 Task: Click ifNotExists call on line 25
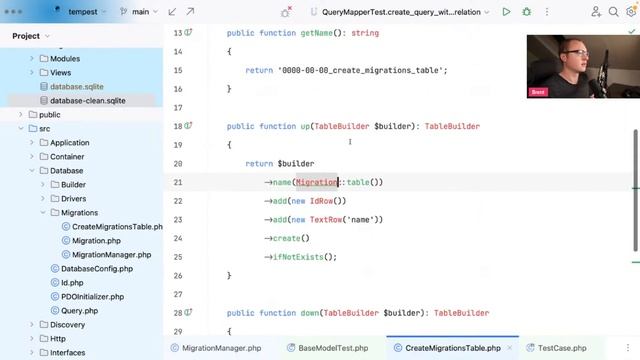point(298,257)
